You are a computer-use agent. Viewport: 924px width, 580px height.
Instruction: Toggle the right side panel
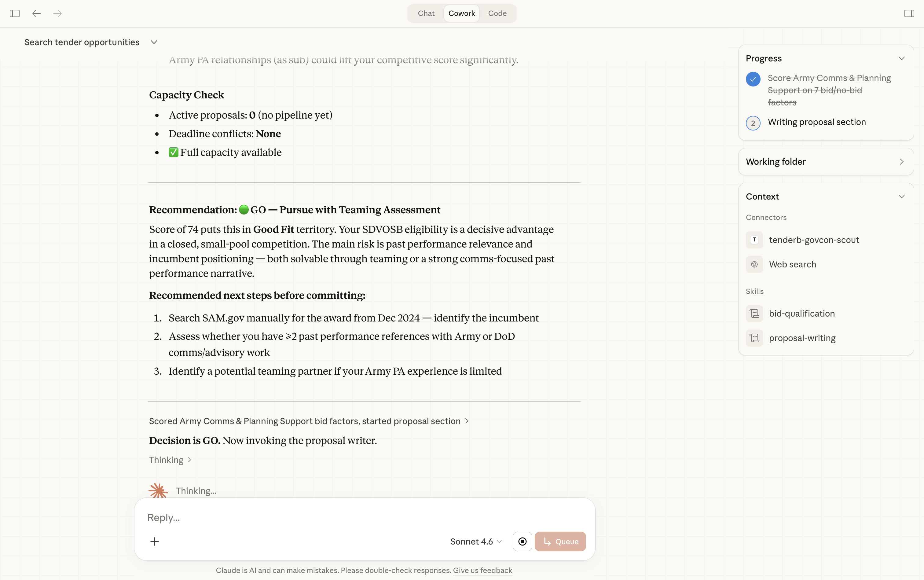pyautogui.click(x=909, y=13)
